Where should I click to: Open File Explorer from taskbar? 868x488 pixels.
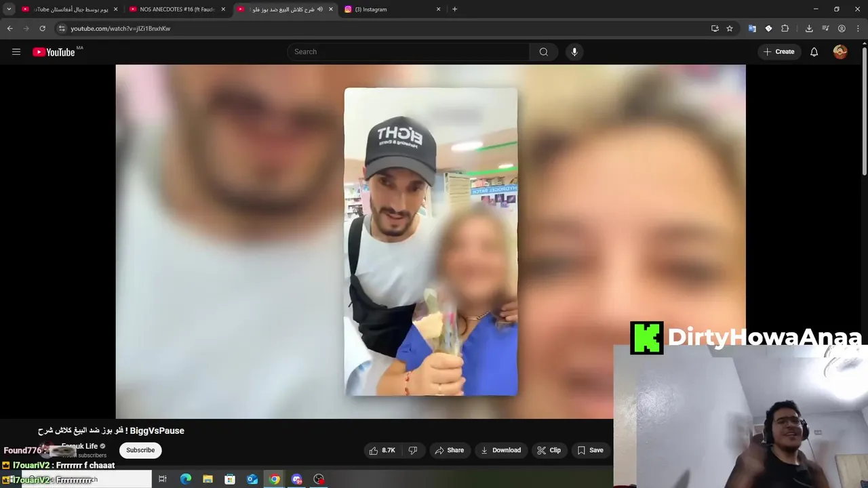click(x=208, y=479)
